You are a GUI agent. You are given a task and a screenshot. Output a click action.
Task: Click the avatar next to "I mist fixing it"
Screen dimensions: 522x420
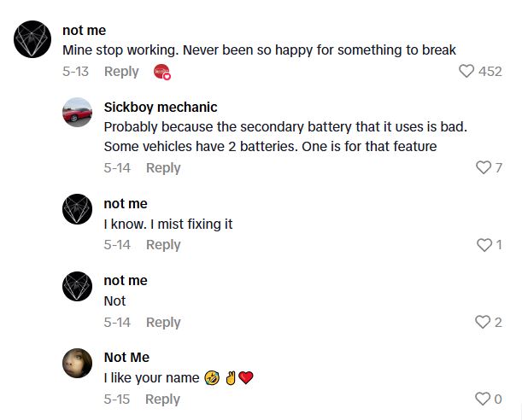(x=78, y=210)
